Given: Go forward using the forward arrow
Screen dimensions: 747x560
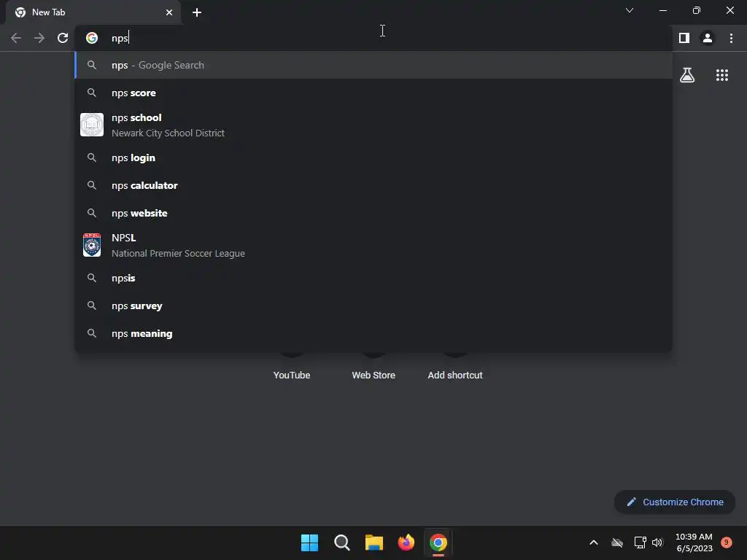Looking at the screenshot, I should click(x=39, y=38).
